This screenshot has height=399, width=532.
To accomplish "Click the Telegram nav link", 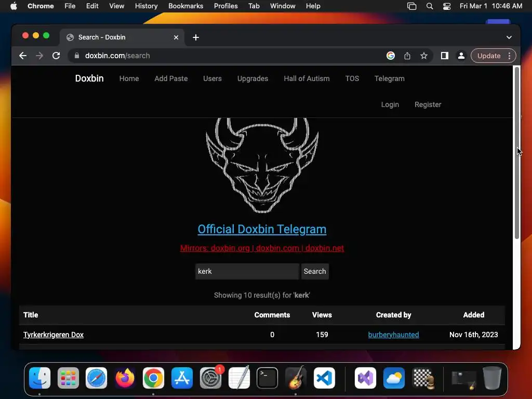I will tap(390, 78).
